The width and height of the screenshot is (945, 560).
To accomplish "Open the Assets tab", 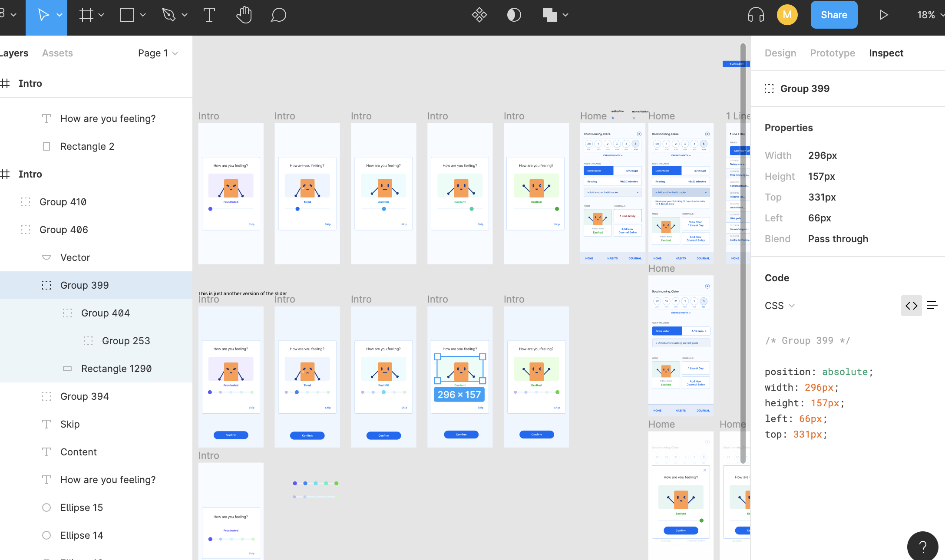I will 57,53.
